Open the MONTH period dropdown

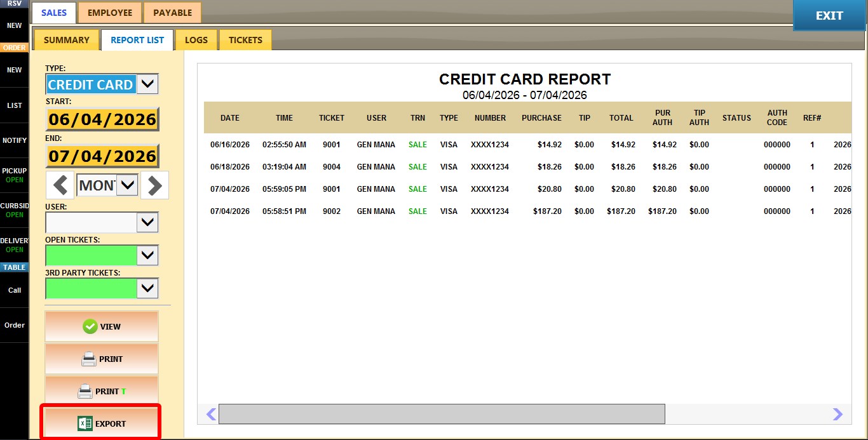click(128, 185)
